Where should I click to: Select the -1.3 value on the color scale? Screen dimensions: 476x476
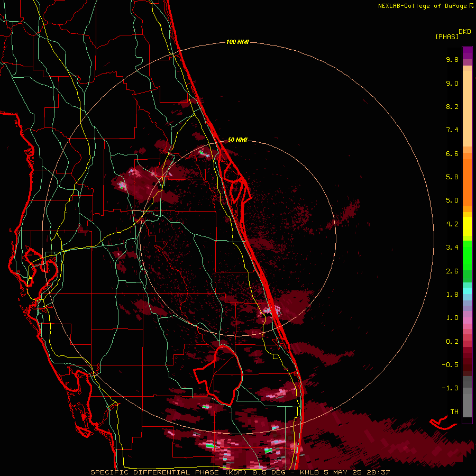click(x=450, y=388)
